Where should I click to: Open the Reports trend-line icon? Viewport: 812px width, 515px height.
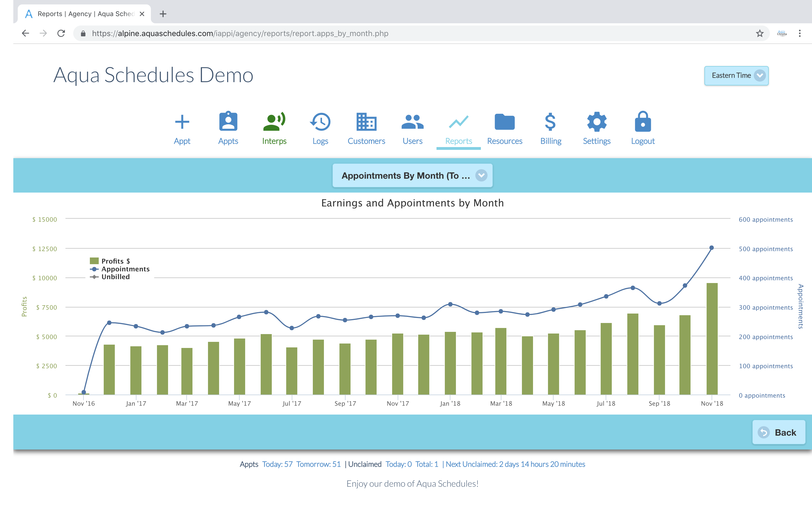[x=459, y=122]
